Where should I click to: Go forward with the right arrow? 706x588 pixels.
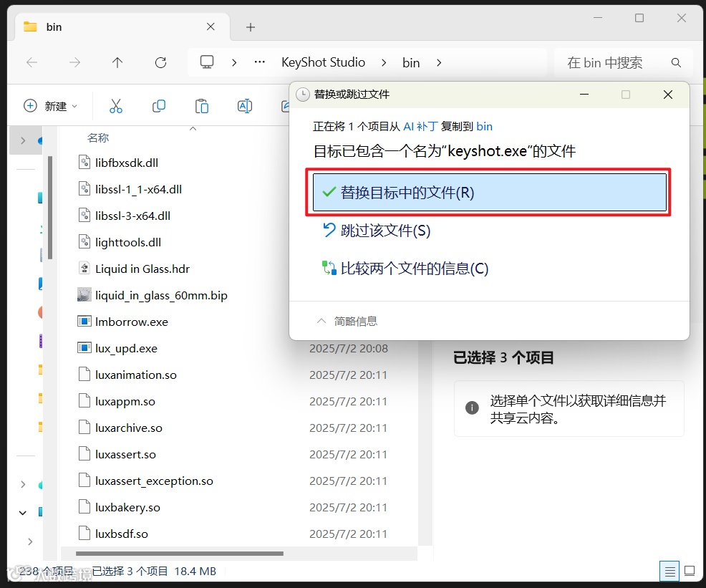point(74,62)
